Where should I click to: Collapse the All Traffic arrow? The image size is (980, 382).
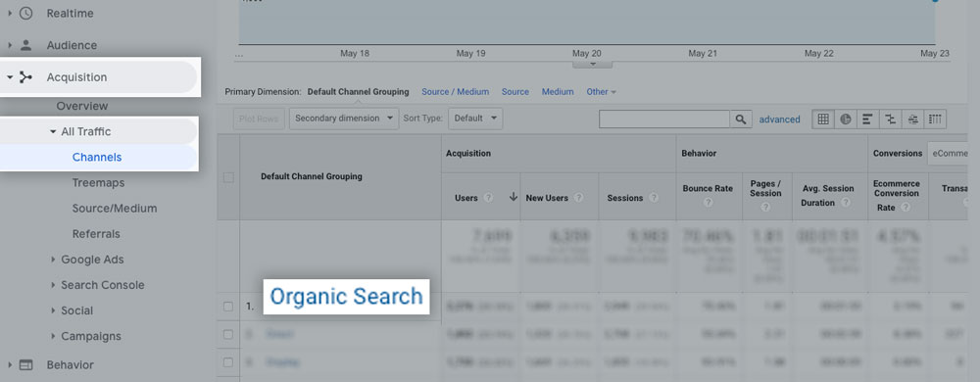[x=53, y=131]
